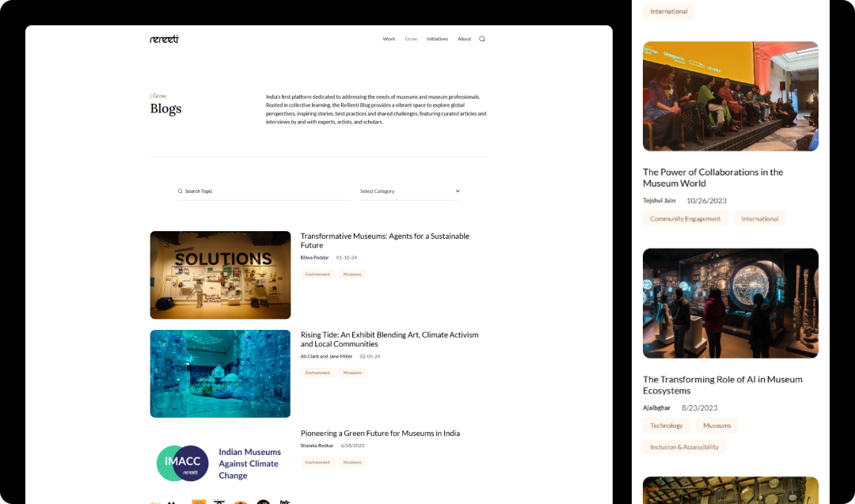Click the date 10/26/2023
This screenshot has width=855, height=504.
click(x=706, y=200)
